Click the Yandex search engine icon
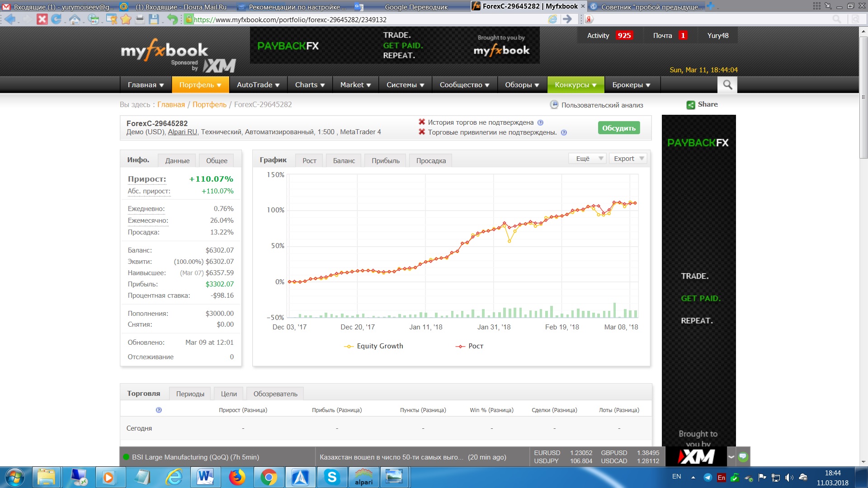The width and height of the screenshot is (868, 488). tap(589, 19)
